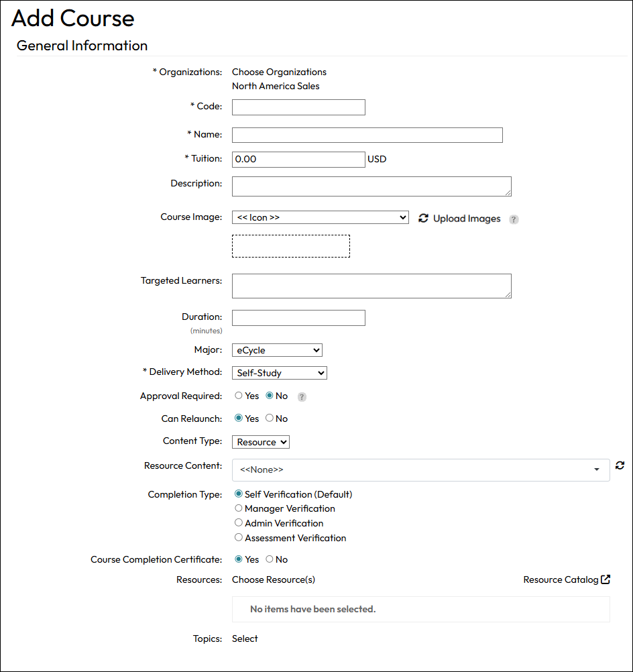Click the Choose Resource(s) link

tap(274, 579)
